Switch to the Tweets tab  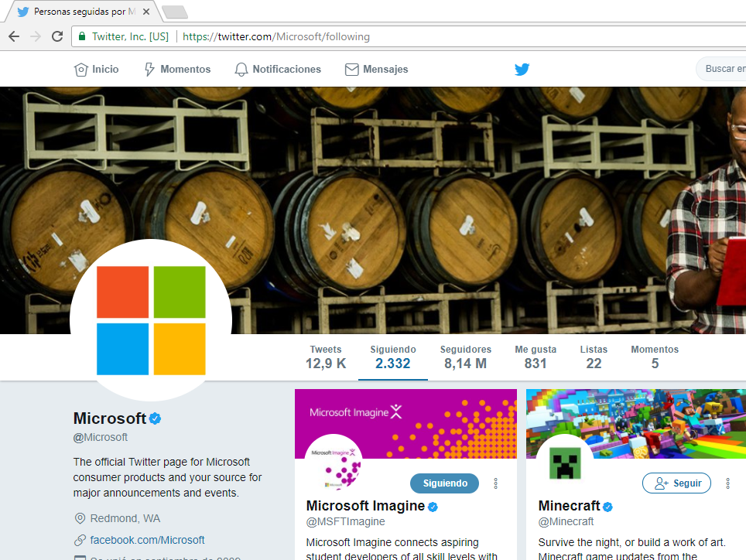(x=325, y=357)
